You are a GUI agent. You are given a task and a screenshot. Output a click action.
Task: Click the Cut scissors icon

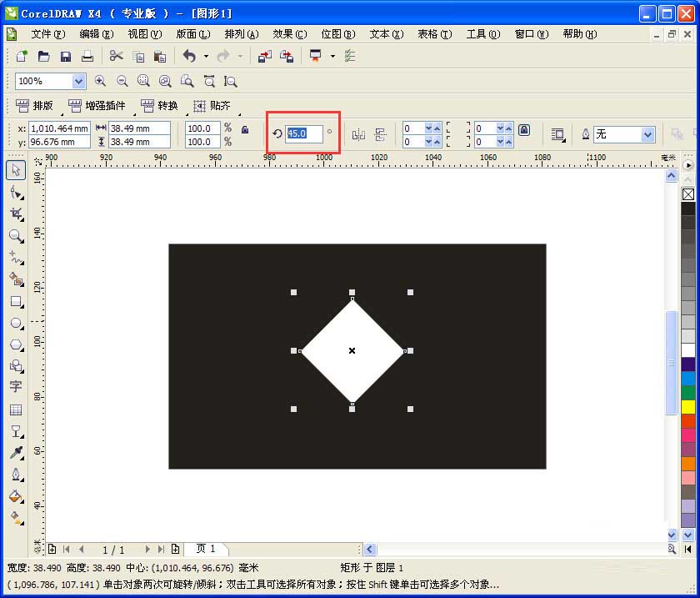pos(115,55)
